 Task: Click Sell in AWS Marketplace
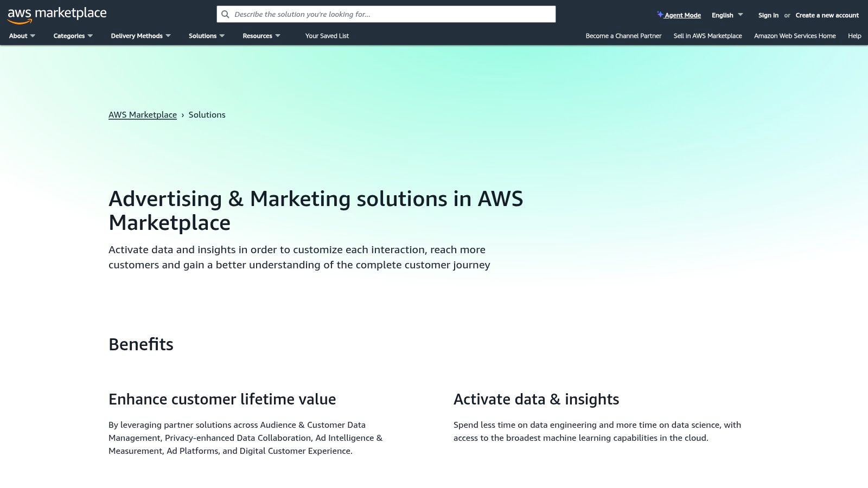point(707,36)
